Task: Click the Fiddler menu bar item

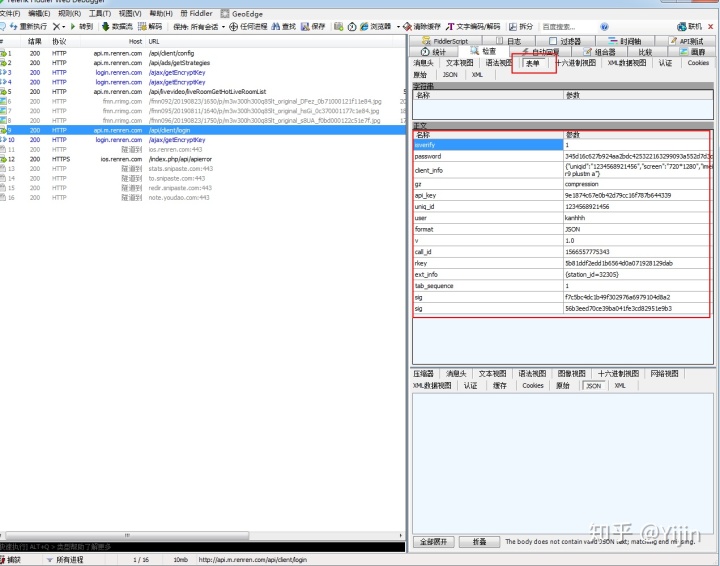Action: 196,14
